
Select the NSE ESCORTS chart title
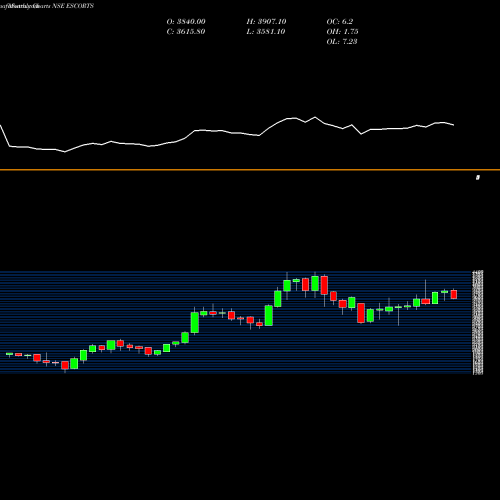point(73,6)
